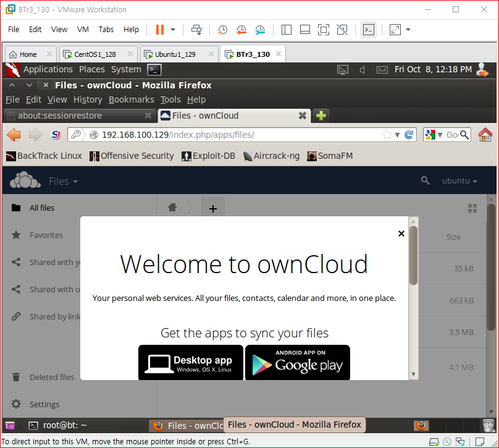The width and height of the screenshot is (499, 448).
Task: Click the Google search box
Action: point(452,135)
